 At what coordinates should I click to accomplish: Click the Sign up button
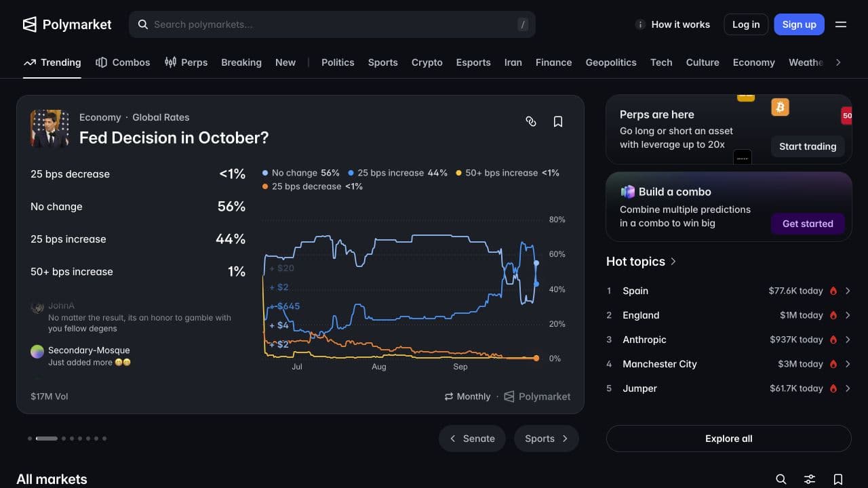[x=800, y=24]
